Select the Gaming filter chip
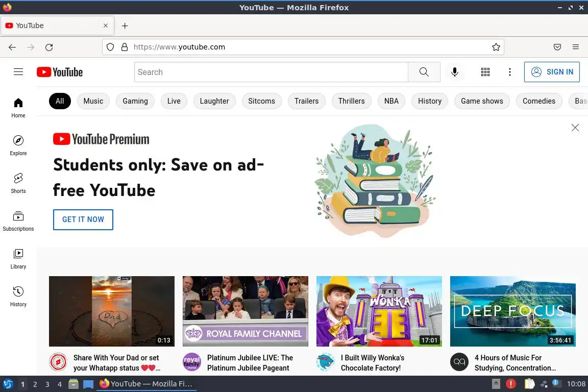Viewport: 588px width, 392px height. (135, 101)
